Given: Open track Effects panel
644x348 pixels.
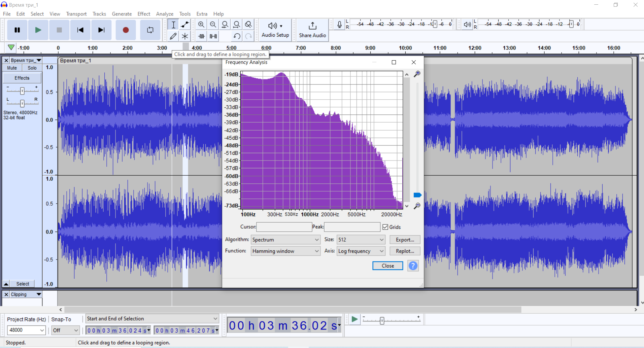Looking at the screenshot, I should (22, 78).
